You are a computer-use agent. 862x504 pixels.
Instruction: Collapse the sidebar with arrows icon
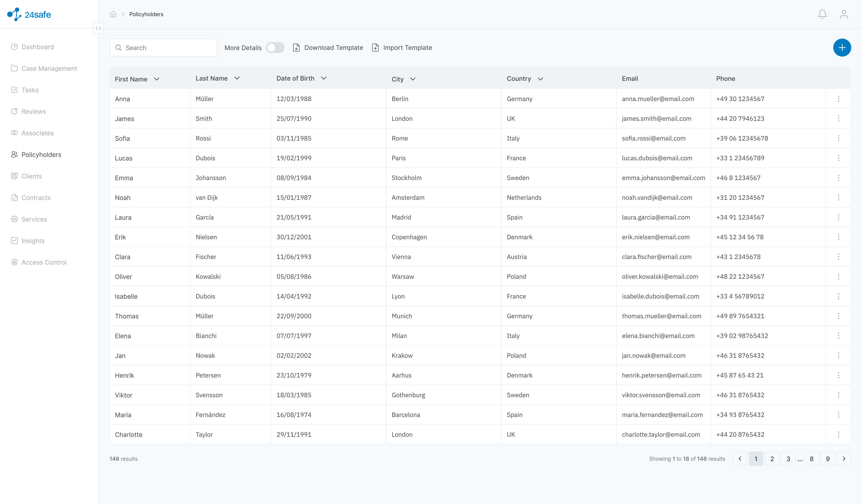[x=98, y=28]
